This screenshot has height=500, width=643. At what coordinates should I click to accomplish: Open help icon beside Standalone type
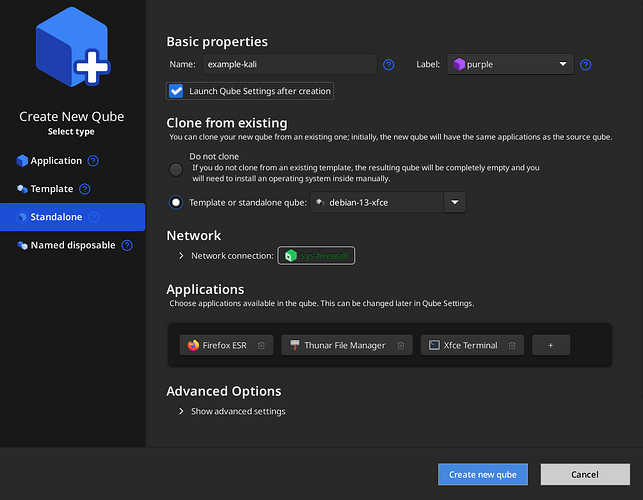94,217
